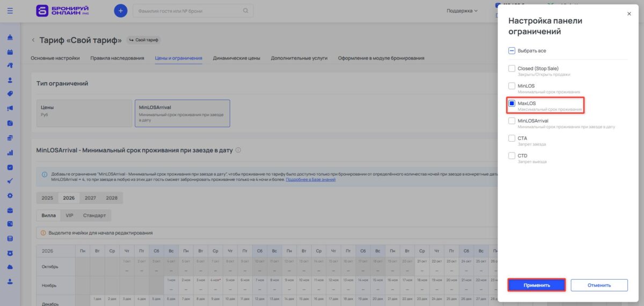Select the Стандарт room type tab
The image size is (644, 306).
point(94,215)
